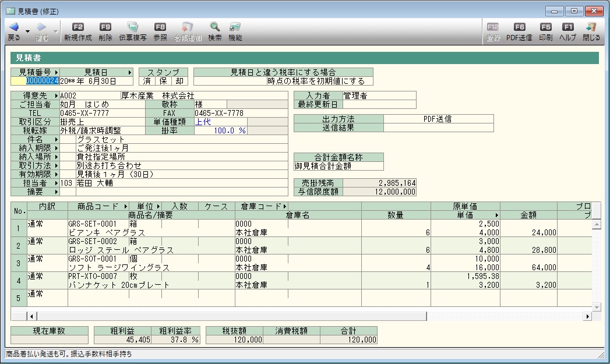Toggle the 保 stamp box
This screenshot has width=610, height=364.
[163, 81]
